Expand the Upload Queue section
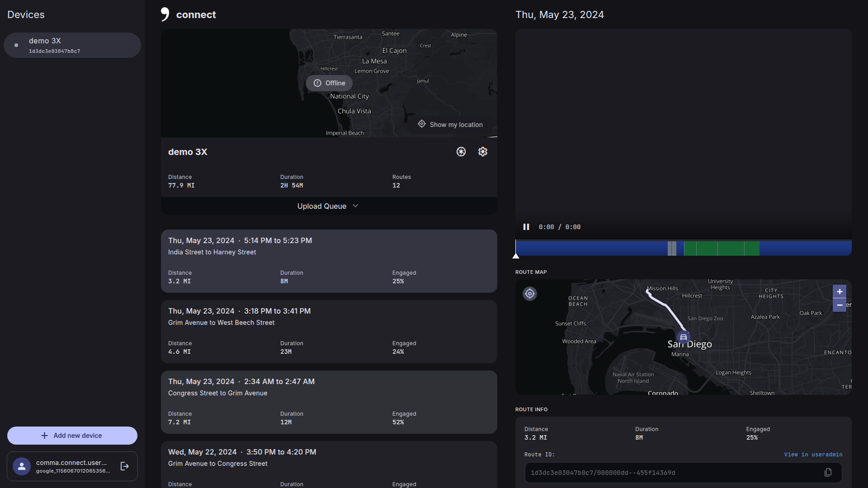Viewport: 868px width, 488px height. [329, 206]
